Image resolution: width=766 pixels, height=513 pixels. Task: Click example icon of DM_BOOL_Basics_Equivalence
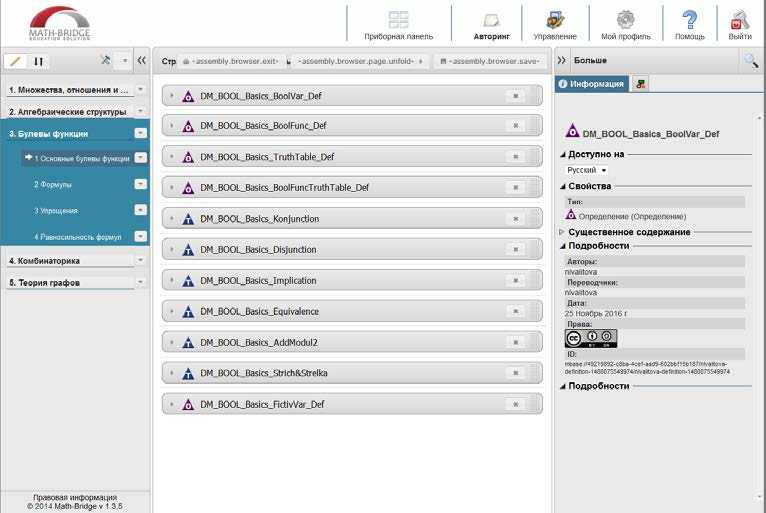click(x=188, y=312)
